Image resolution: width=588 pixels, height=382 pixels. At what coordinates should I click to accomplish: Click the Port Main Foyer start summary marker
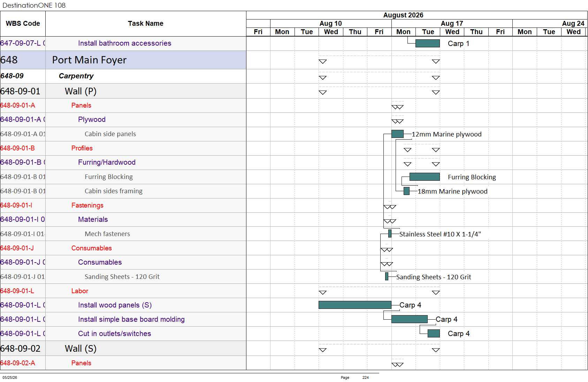point(323,62)
